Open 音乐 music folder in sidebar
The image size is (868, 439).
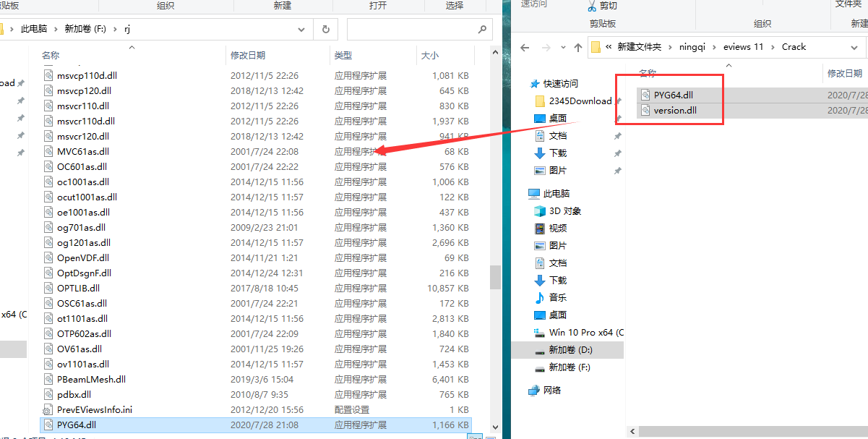[x=557, y=298]
